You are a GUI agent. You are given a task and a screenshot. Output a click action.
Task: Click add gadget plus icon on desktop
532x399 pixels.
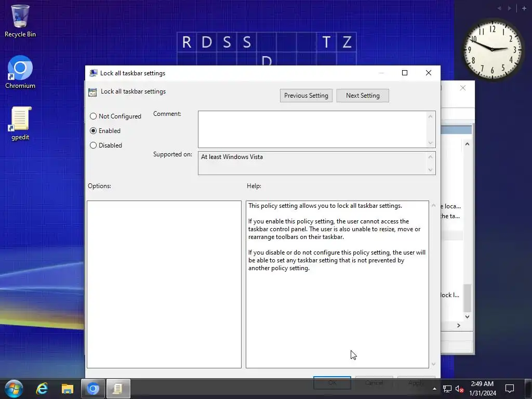524,8
